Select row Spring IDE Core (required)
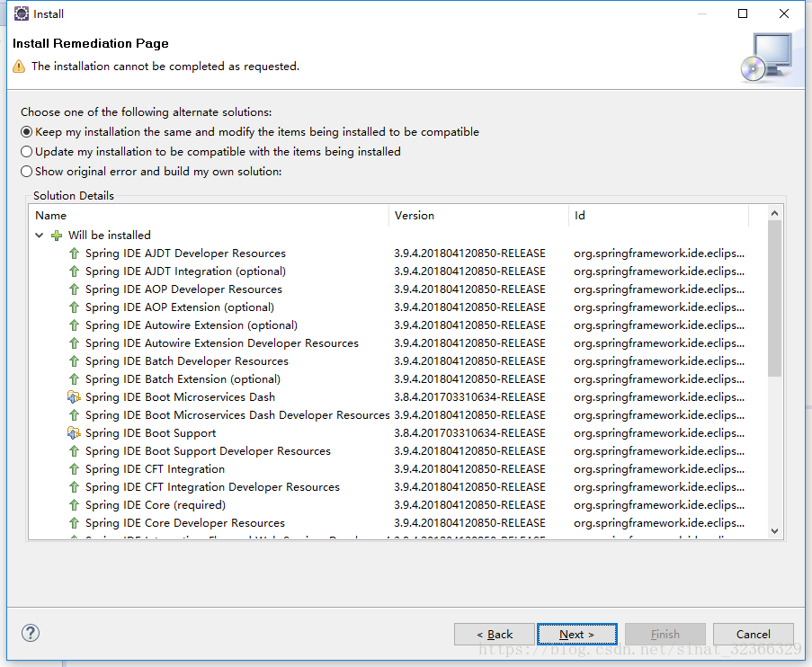Viewport: 812px width, 667px height. [397, 505]
